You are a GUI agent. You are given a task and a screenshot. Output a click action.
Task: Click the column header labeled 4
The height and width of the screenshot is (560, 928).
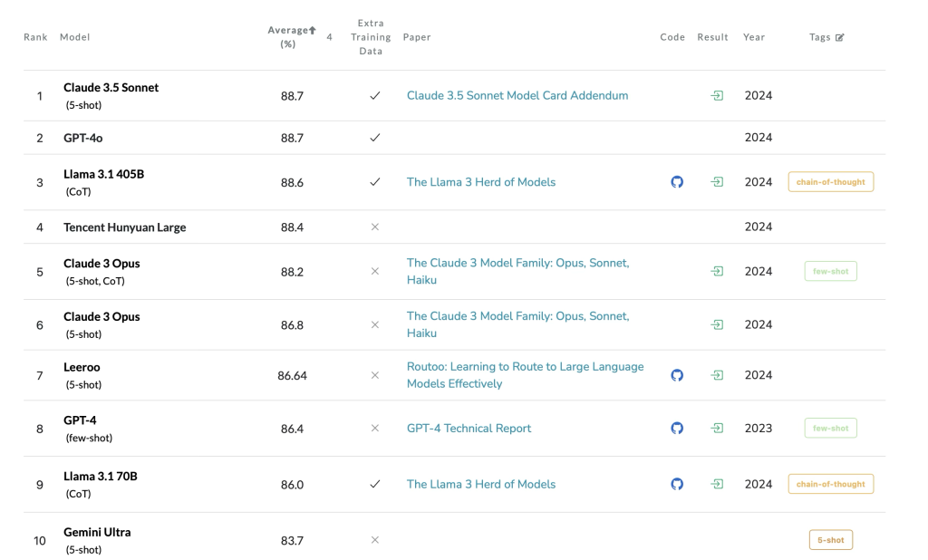pyautogui.click(x=330, y=37)
